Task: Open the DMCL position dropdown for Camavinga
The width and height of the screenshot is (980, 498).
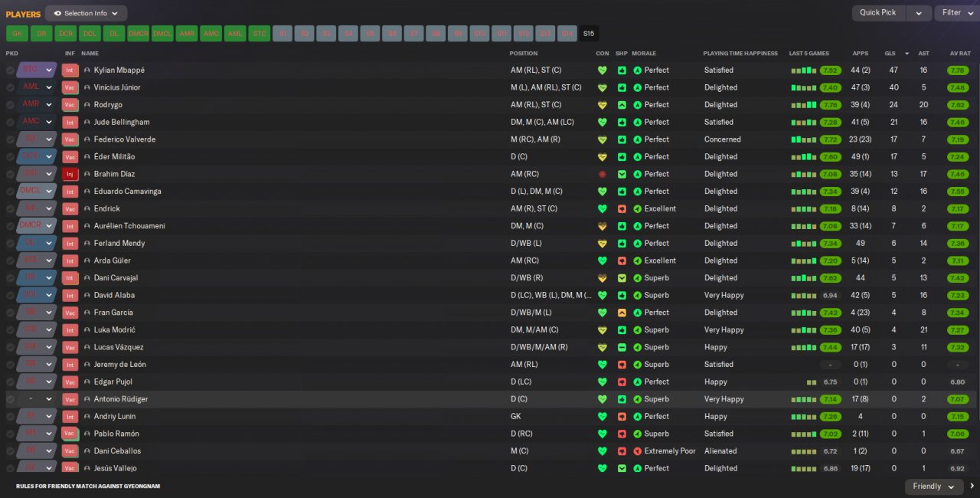Action: click(37, 192)
